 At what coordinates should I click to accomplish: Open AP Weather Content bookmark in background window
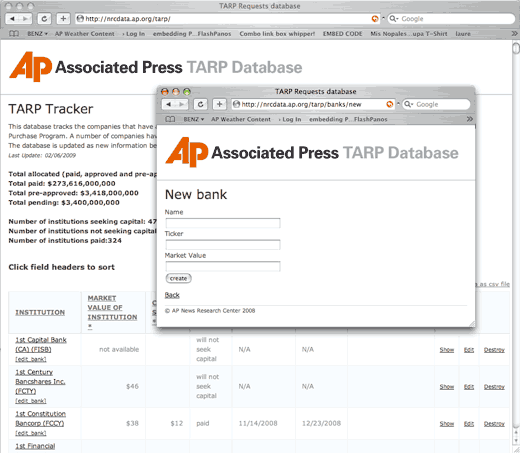(x=85, y=34)
